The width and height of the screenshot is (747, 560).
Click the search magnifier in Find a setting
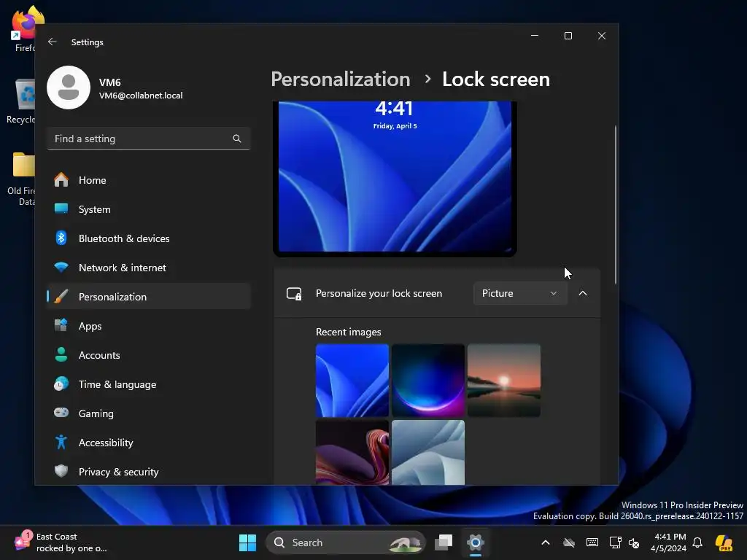pos(237,139)
